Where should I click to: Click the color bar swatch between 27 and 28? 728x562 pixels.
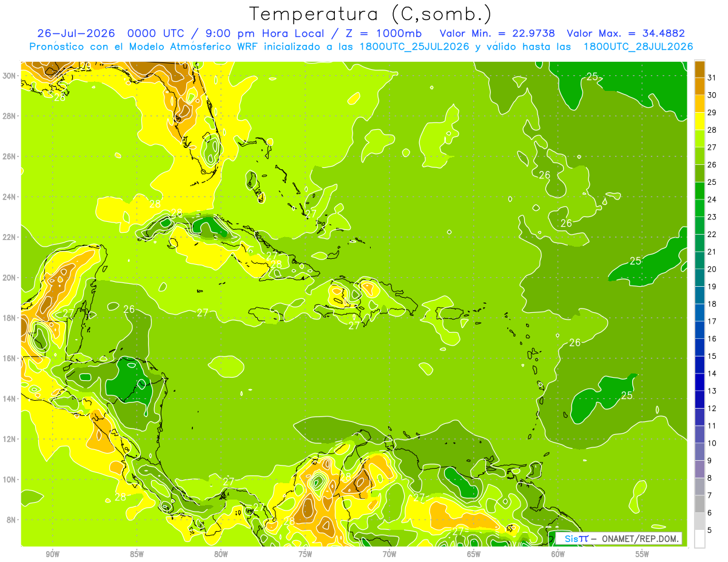point(699,138)
